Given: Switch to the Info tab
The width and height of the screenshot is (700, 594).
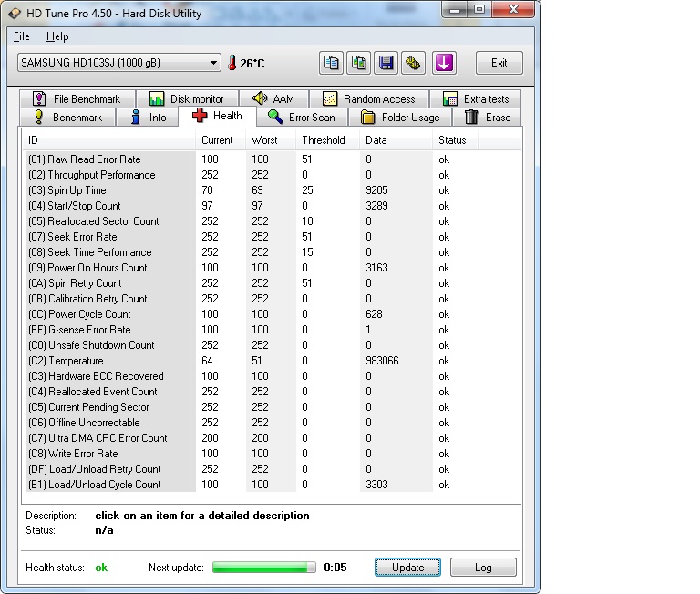Looking at the screenshot, I should (x=148, y=117).
